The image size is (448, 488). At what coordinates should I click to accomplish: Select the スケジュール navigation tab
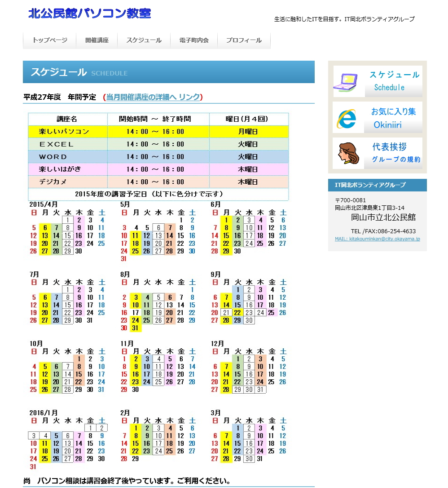coord(144,40)
